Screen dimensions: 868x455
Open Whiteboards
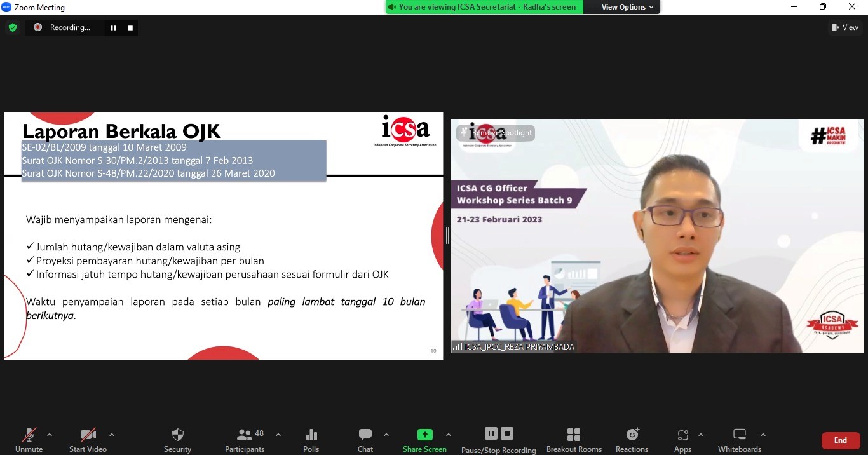[739, 435]
